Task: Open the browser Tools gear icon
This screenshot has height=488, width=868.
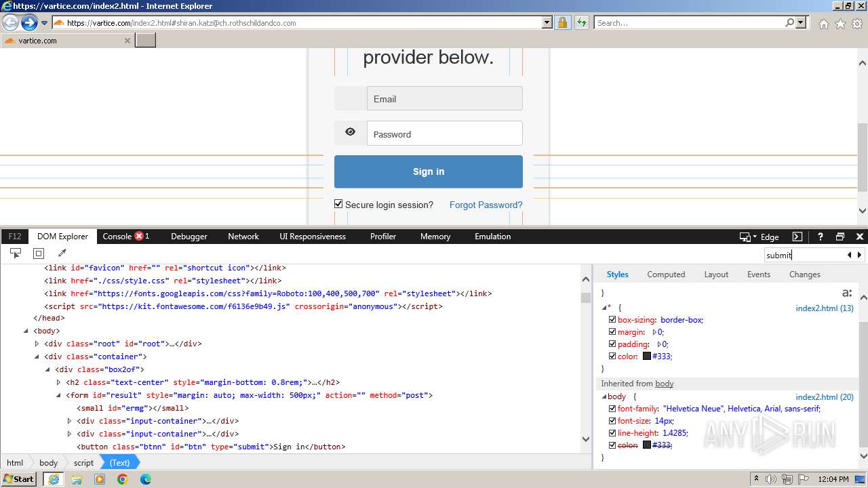Action: [x=857, y=24]
